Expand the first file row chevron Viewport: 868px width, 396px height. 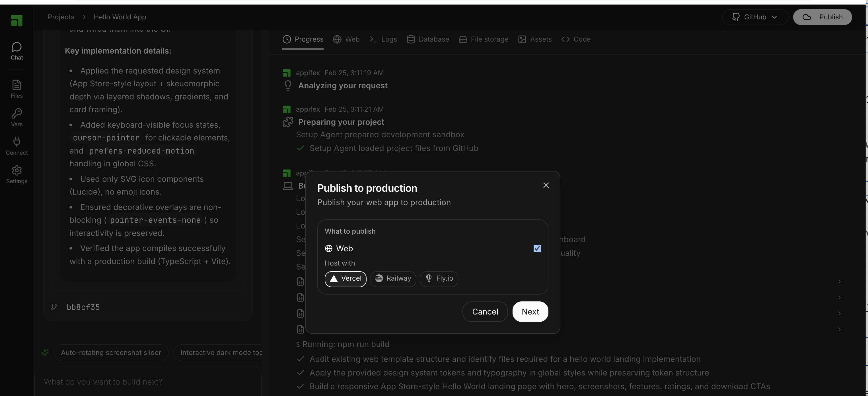click(x=839, y=281)
